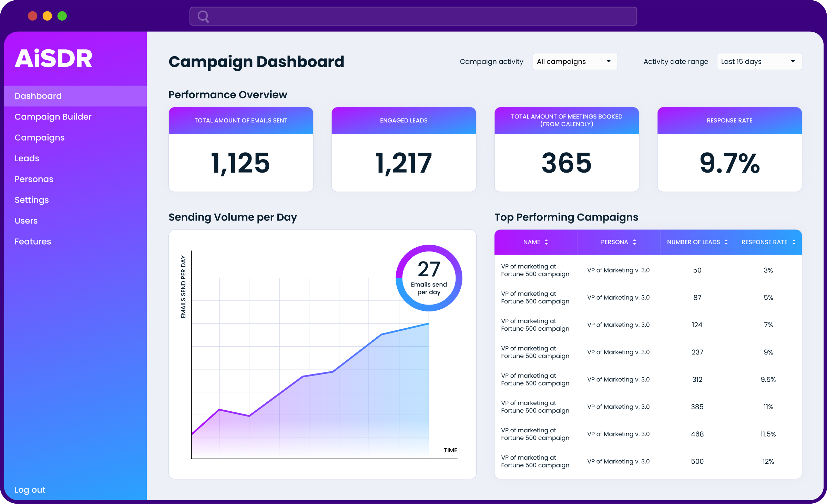Log out of the account
827x504 pixels.
coord(30,490)
